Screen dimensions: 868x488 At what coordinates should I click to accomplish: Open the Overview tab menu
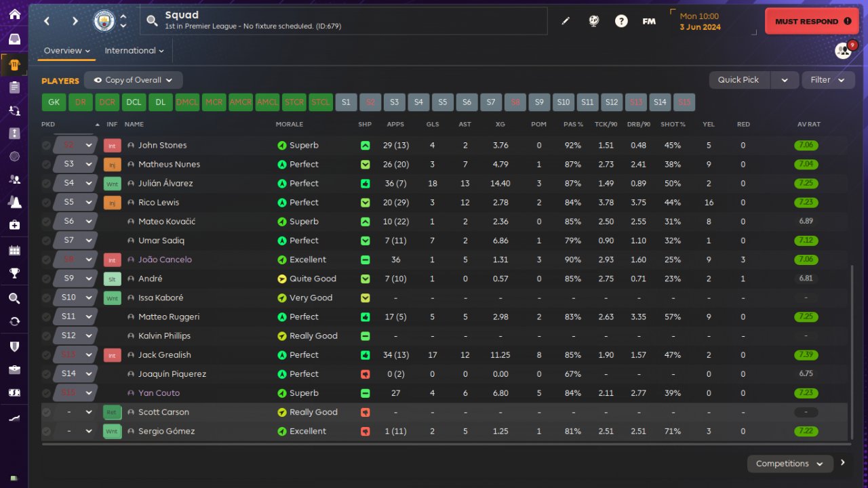(67, 51)
